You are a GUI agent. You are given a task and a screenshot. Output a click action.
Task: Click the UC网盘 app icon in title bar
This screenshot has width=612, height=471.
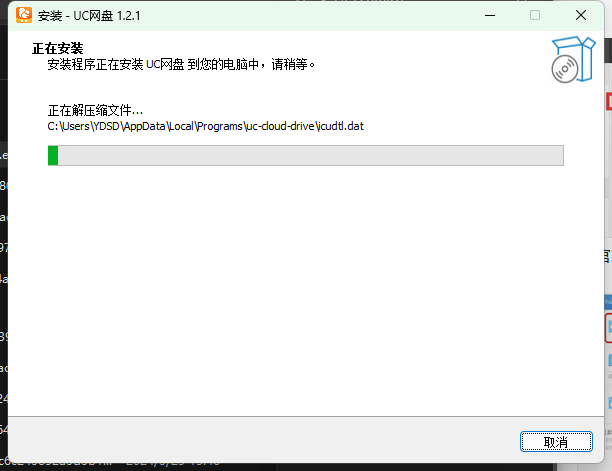(x=24, y=15)
